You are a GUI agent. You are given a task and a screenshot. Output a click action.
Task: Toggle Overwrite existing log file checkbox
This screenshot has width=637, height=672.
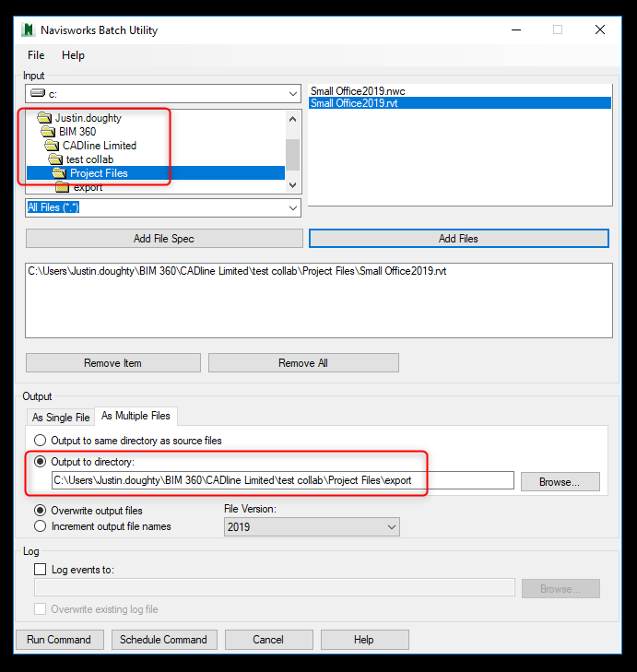(x=41, y=609)
